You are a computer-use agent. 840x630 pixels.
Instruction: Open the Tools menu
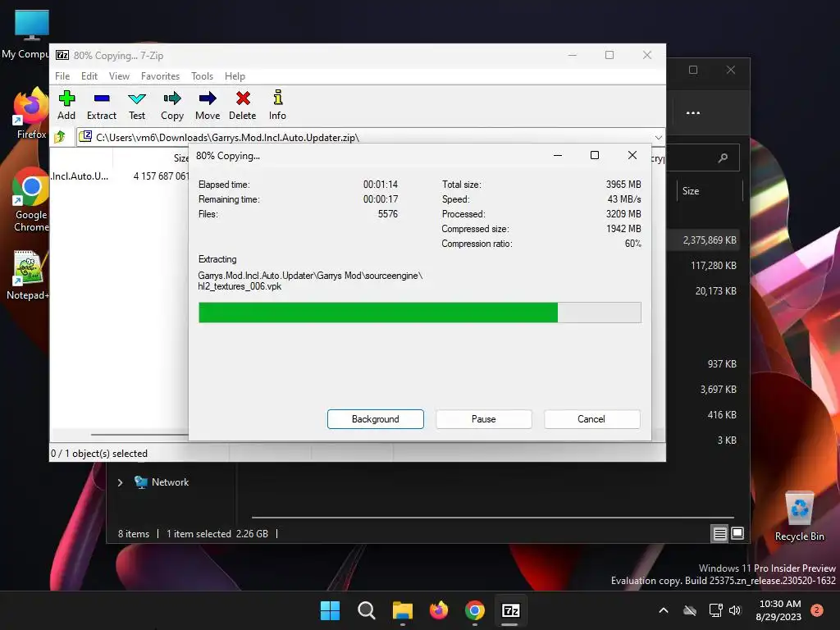(x=202, y=76)
